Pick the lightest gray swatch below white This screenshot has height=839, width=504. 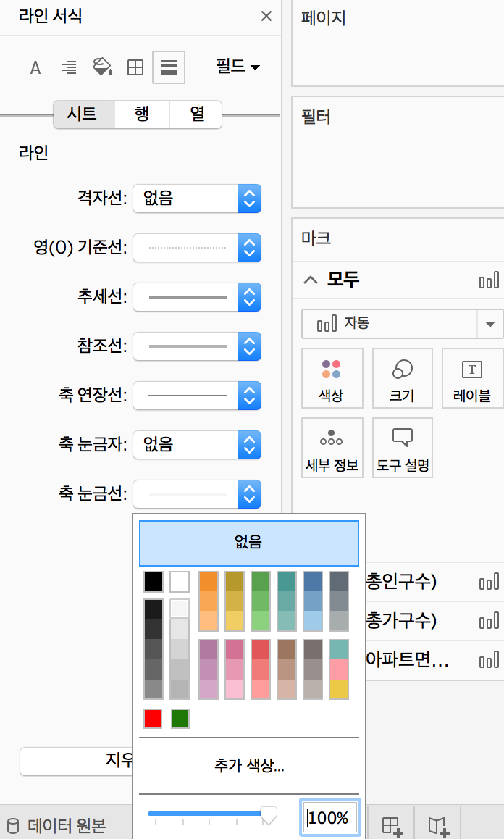[180, 609]
